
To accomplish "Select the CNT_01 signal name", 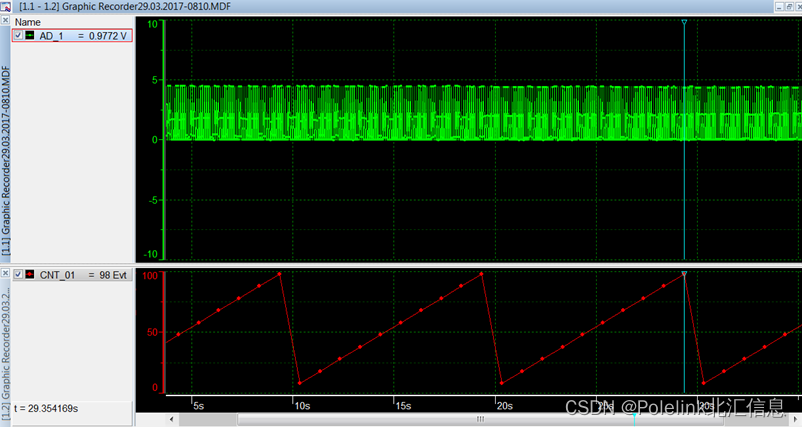I will click(x=57, y=275).
